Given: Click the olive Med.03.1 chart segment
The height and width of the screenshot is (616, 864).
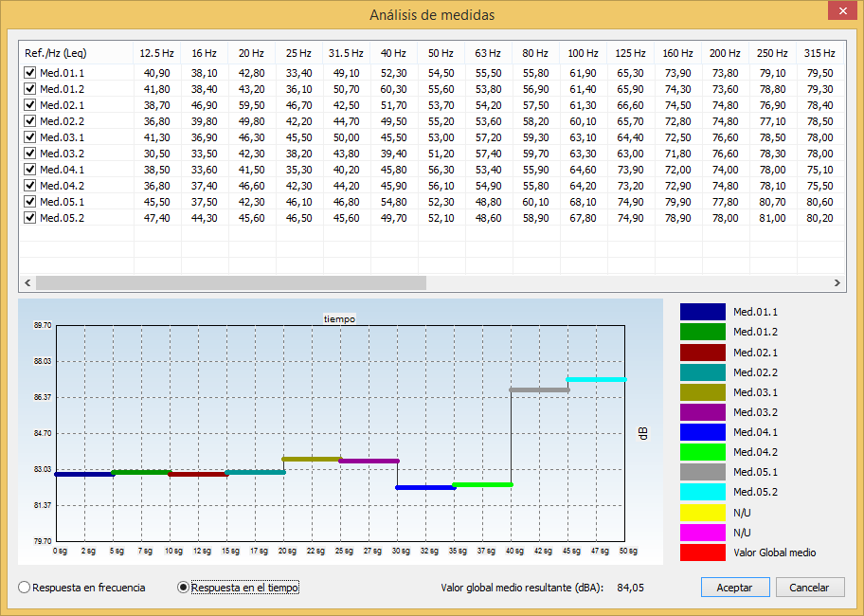Looking at the screenshot, I should [x=312, y=459].
